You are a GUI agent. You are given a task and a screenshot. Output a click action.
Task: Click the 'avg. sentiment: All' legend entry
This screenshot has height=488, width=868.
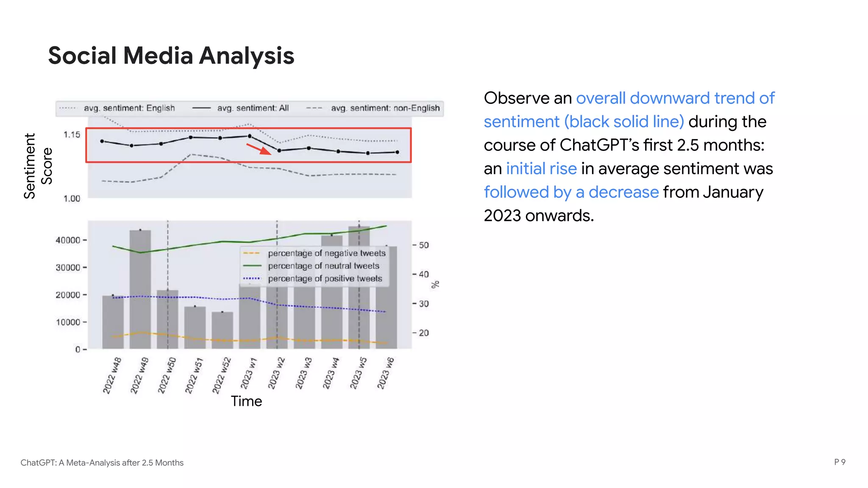[x=253, y=108]
